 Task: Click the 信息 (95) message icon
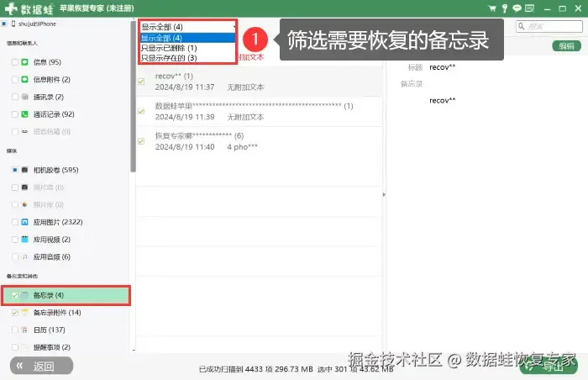click(x=24, y=62)
